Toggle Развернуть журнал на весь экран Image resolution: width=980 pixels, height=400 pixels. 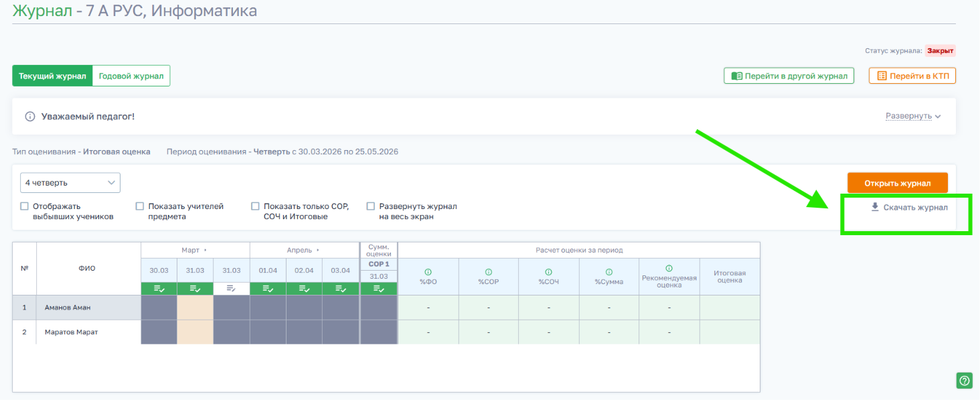click(x=371, y=206)
